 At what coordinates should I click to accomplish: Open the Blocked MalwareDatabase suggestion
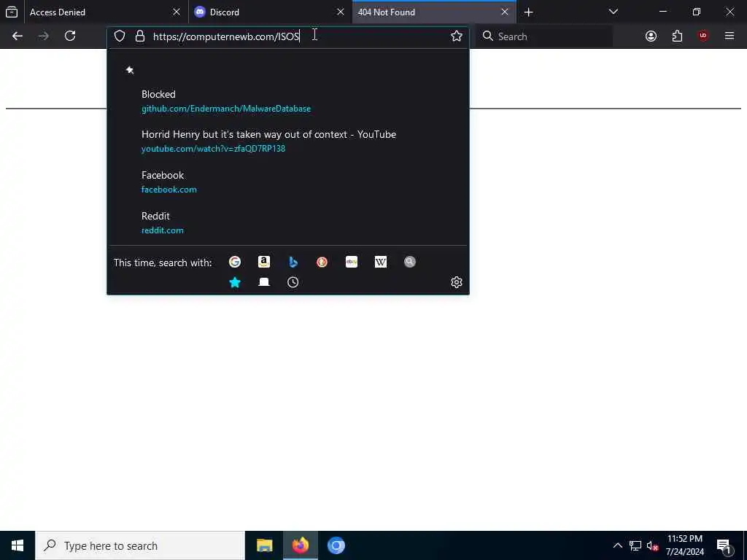point(287,101)
